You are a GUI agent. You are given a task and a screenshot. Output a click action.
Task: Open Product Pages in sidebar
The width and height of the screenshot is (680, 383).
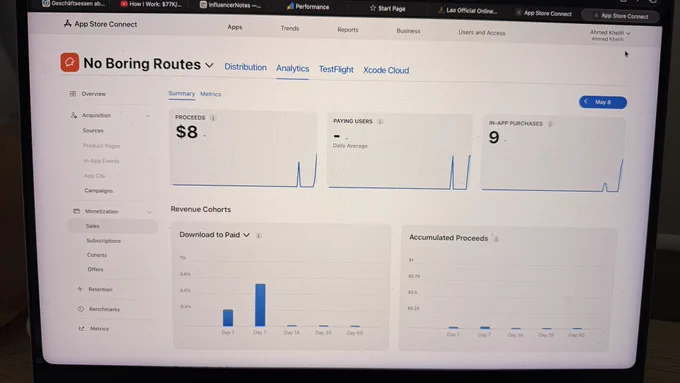[x=101, y=146]
